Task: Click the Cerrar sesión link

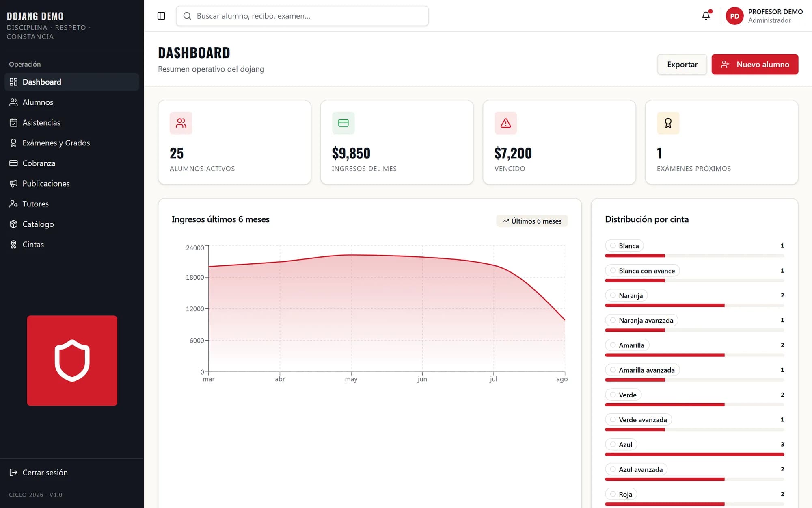Action: [x=72, y=472]
